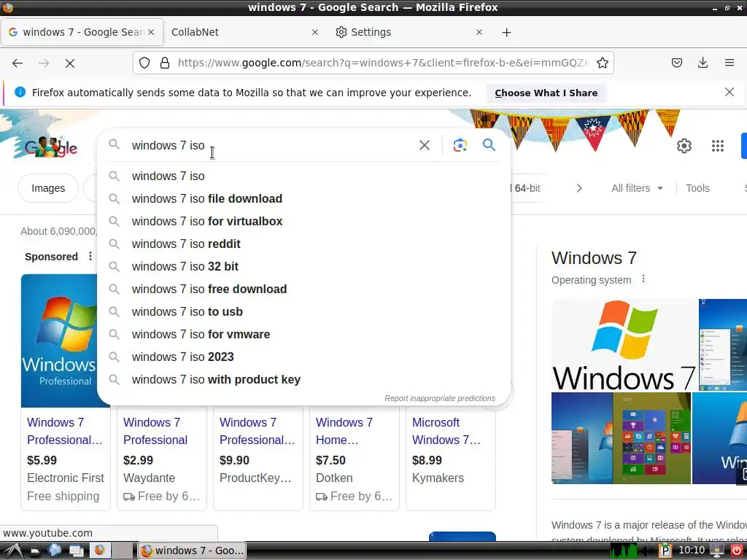747x560 pixels.
Task: Open tracking protection shield icon in address bar
Action: pyautogui.click(x=144, y=63)
